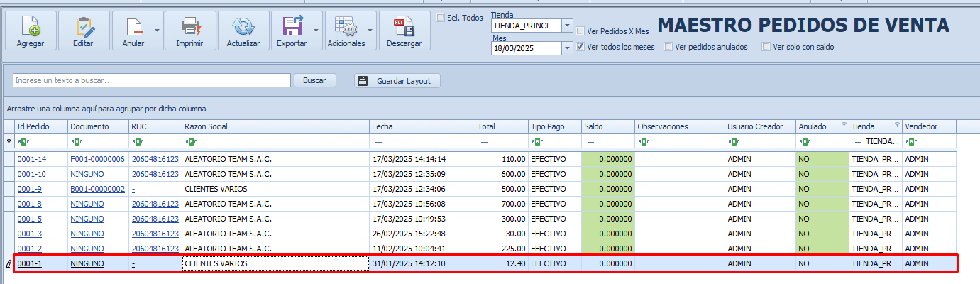Click the Exportar toolbar button
This screenshot has width=980, height=284.
292,31
